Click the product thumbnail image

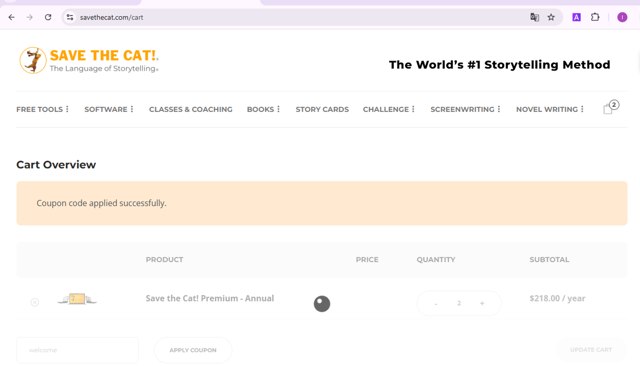(77, 299)
